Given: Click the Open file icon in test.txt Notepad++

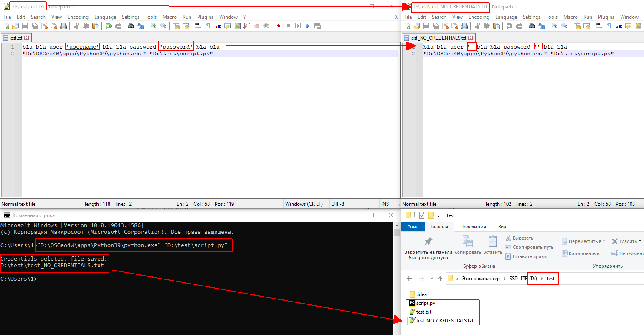Looking at the screenshot, I should click(x=15, y=26).
